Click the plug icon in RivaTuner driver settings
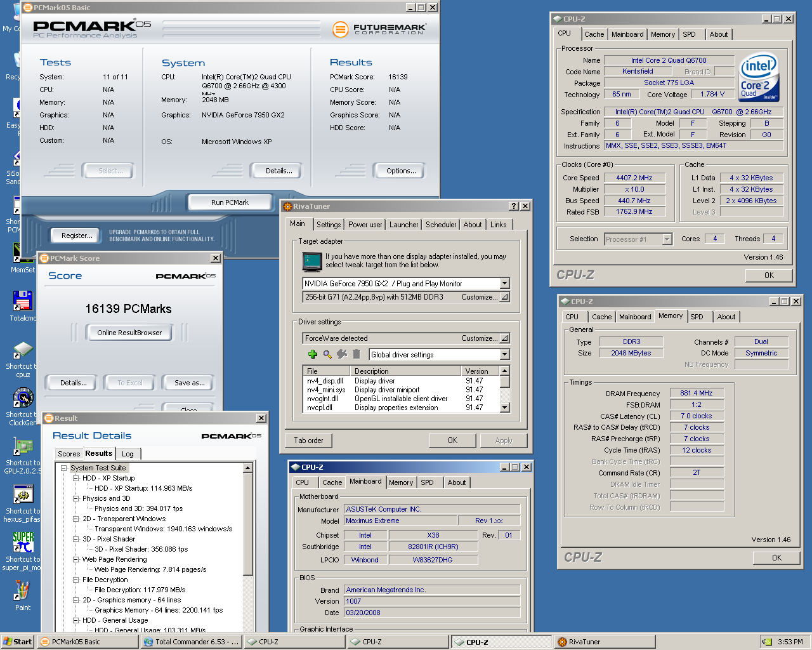812x650 pixels. click(x=342, y=354)
